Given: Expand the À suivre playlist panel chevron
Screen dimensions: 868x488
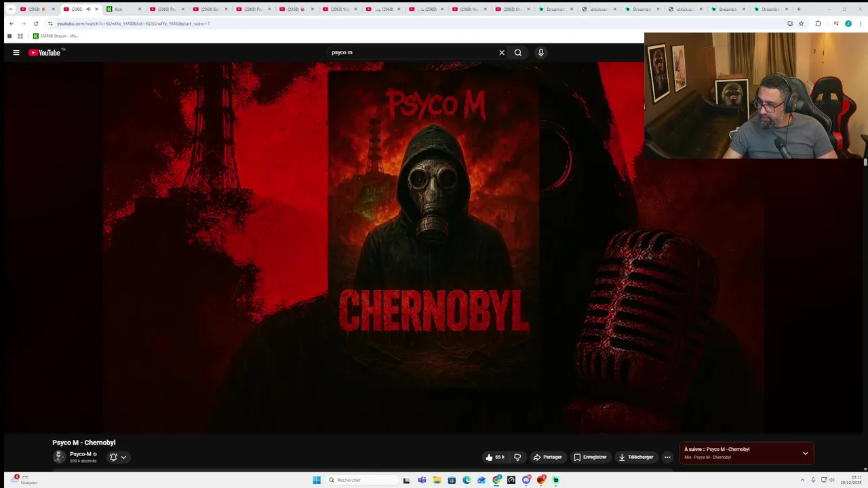Looking at the screenshot, I should [x=805, y=453].
